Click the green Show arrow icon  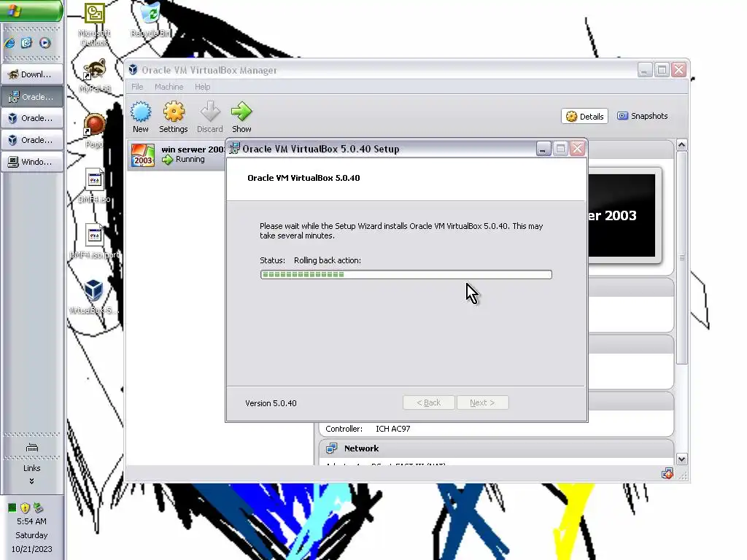(241, 117)
